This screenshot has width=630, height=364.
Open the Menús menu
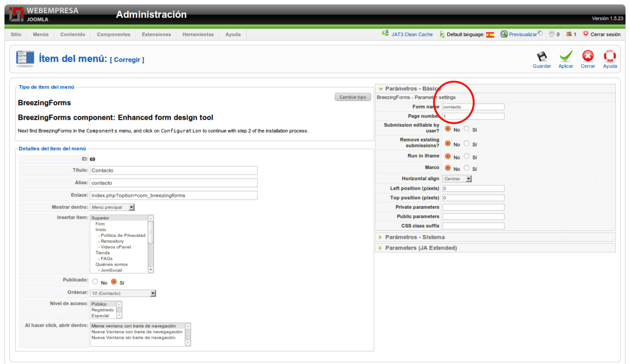[x=41, y=34]
